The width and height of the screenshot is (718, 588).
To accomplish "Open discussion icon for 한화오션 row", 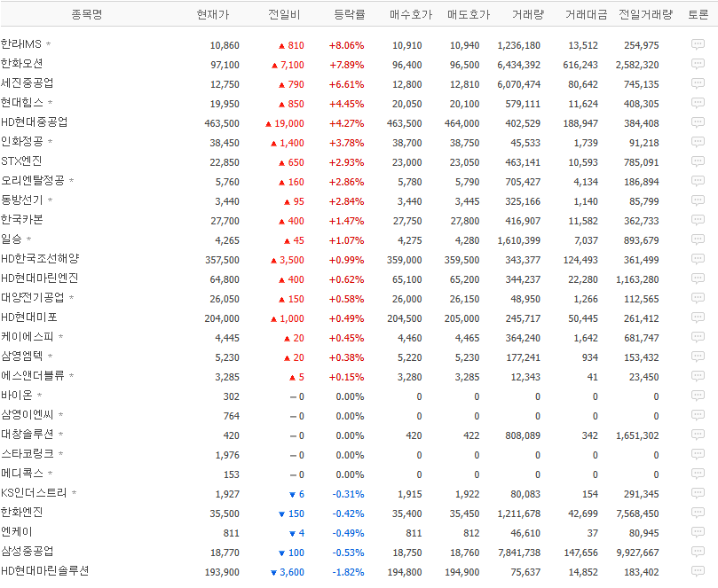I will [x=698, y=64].
